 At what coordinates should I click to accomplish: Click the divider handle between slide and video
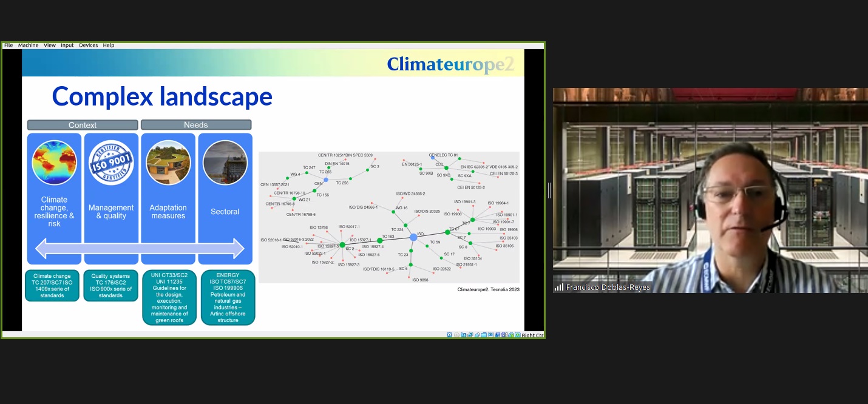(549, 190)
